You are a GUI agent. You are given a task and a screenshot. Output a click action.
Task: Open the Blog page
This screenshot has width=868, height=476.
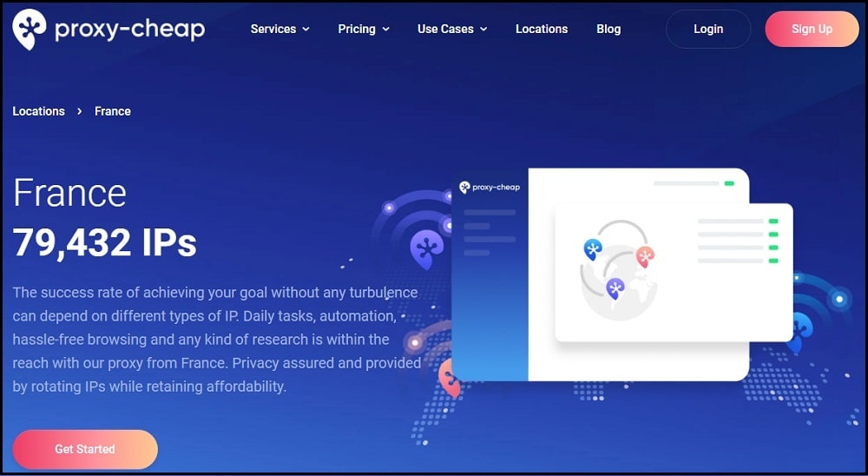pos(608,29)
